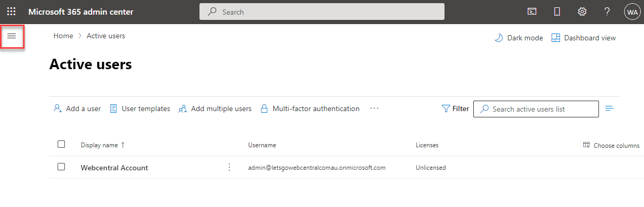This screenshot has height=207, width=644.
Task: Click Add multiple users command
Action: point(215,108)
